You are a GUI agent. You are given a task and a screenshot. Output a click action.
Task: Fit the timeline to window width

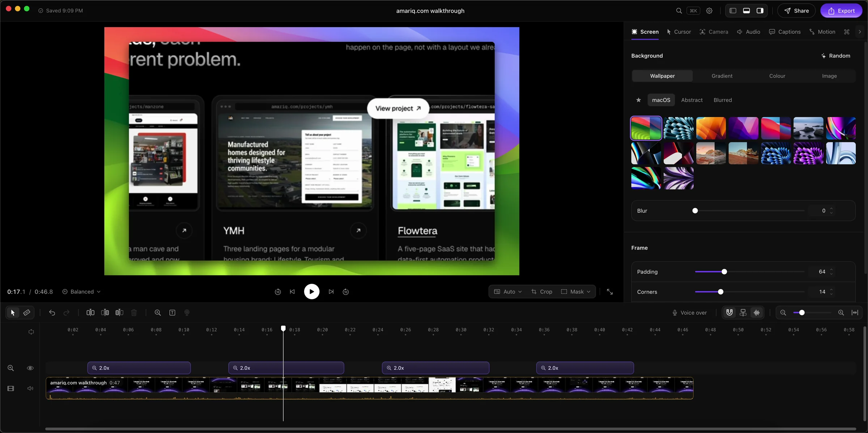855,313
